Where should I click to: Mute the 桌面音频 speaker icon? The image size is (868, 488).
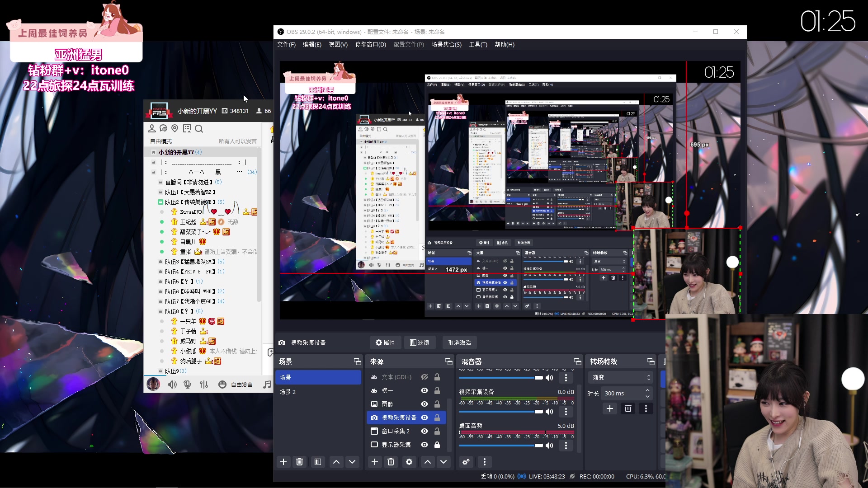[549, 446]
